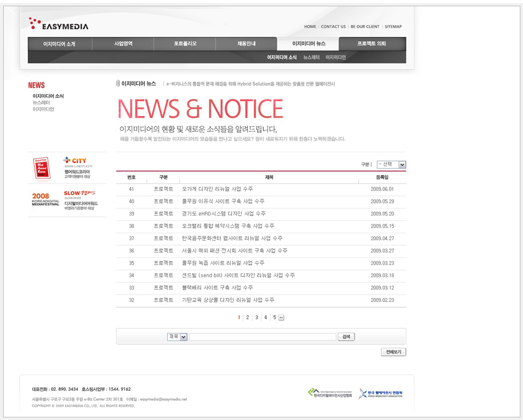
Task: Click the 검색 search button
Action: click(x=346, y=337)
